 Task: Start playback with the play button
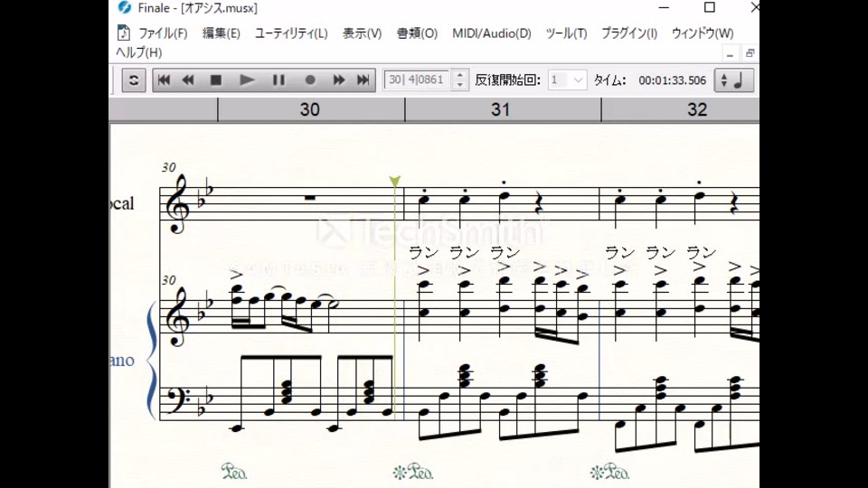pyautogui.click(x=247, y=80)
